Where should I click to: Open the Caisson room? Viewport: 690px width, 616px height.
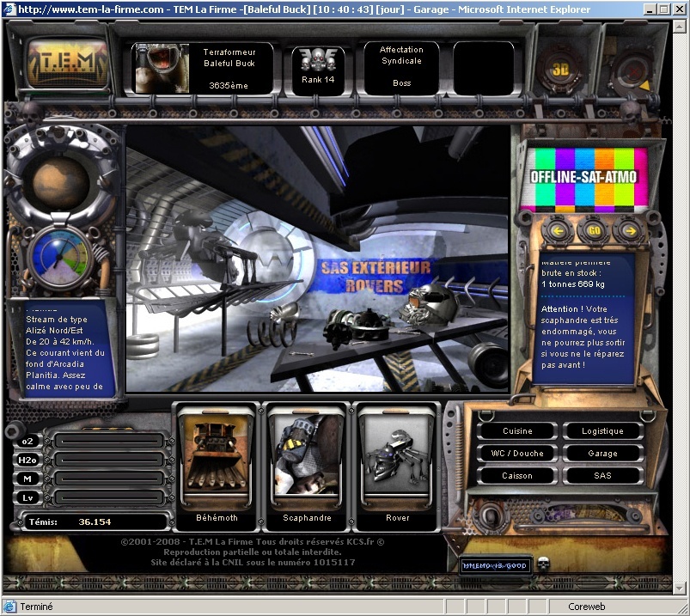[x=517, y=476]
